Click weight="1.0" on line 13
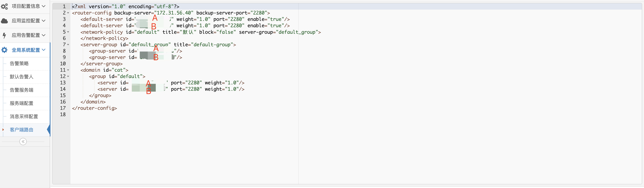Viewport: 644px width, 188px height. [x=222, y=83]
